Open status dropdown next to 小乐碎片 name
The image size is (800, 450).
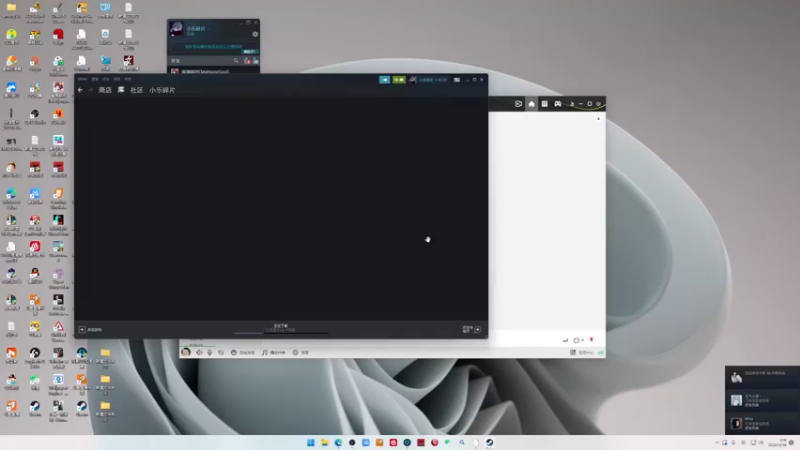click(x=209, y=29)
